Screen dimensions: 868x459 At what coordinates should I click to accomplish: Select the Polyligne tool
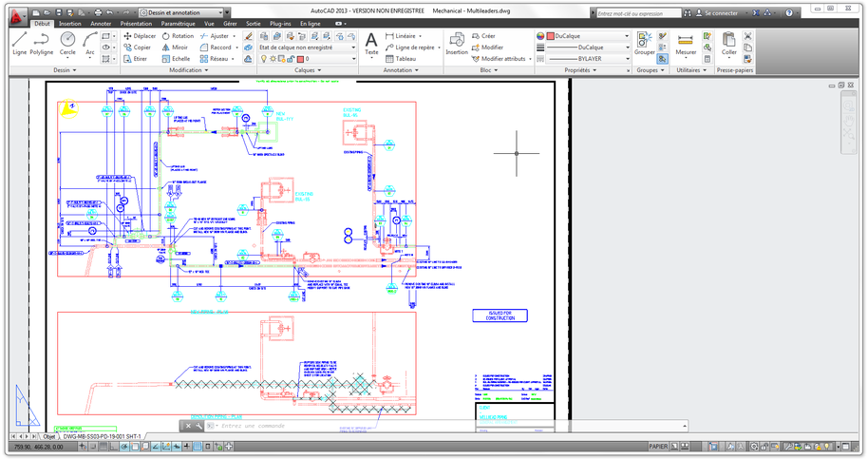[42, 43]
